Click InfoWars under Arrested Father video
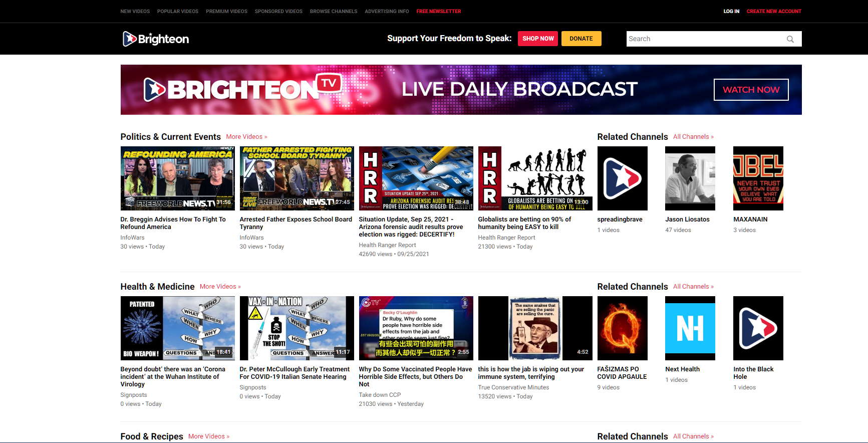The height and width of the screenshot is (443, 868). pos(251,238)
